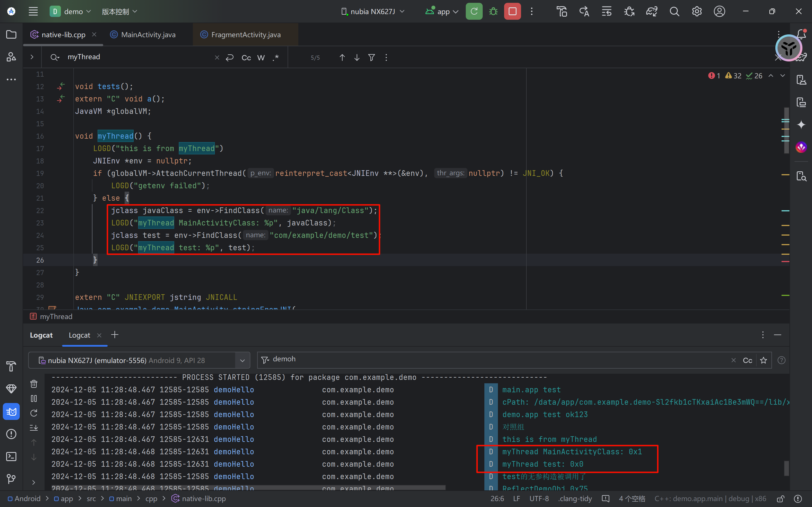812x507 pixels.
Task: Open the Logcat tool window icon
Action: pos(11,411)
